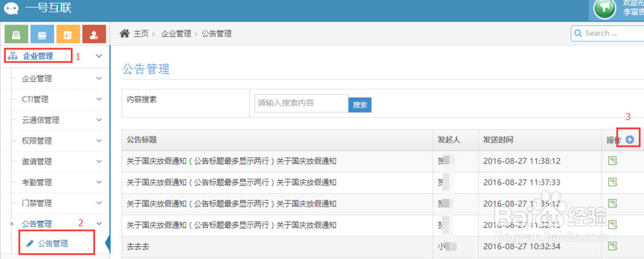The height and width of the screenshot is (259, 644).
Task: Click timestamp 2016-08-27 11:38:12
Action: click(522, 160)
